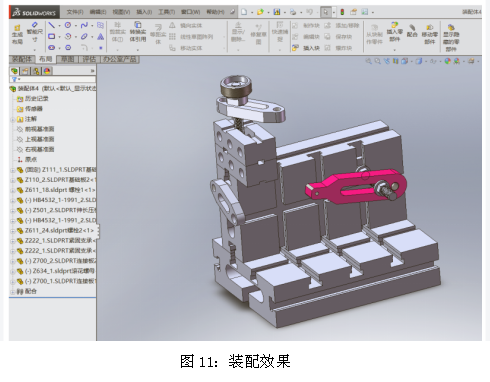490x382 pixels.
Task: Select Z611_24.sldprt 螺栓2 in the feature tree
Action: click(x=55, y=230)
